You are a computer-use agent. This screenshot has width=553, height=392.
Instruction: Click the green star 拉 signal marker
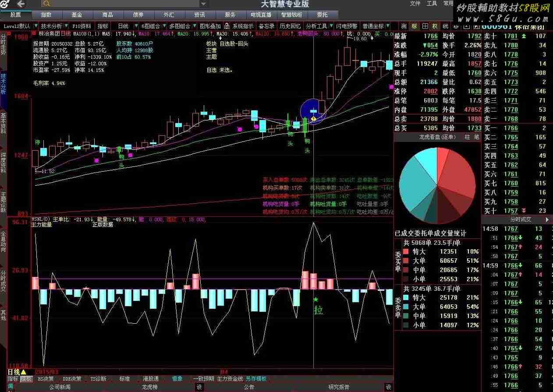(x=315, y=300)
